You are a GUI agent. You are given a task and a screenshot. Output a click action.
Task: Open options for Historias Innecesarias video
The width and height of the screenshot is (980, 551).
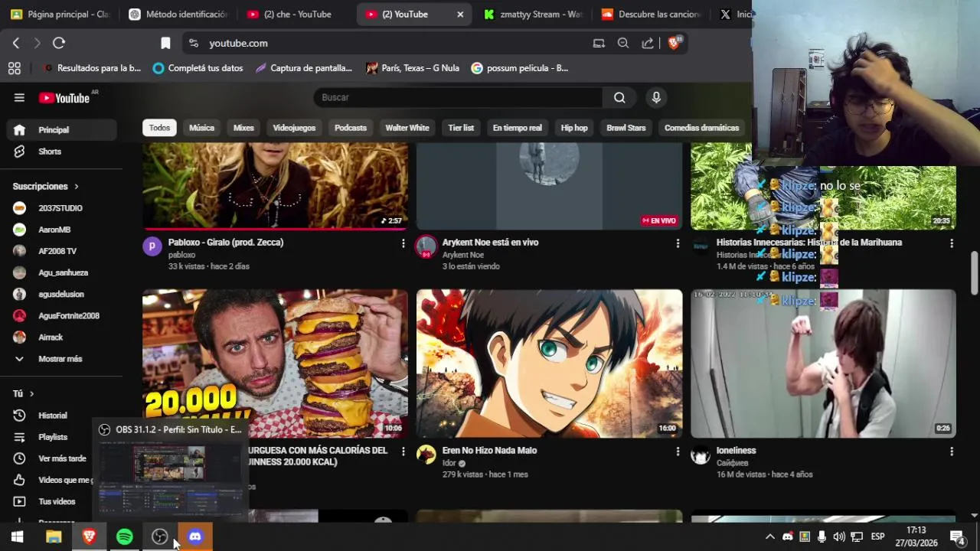click(x=951, y=243)
